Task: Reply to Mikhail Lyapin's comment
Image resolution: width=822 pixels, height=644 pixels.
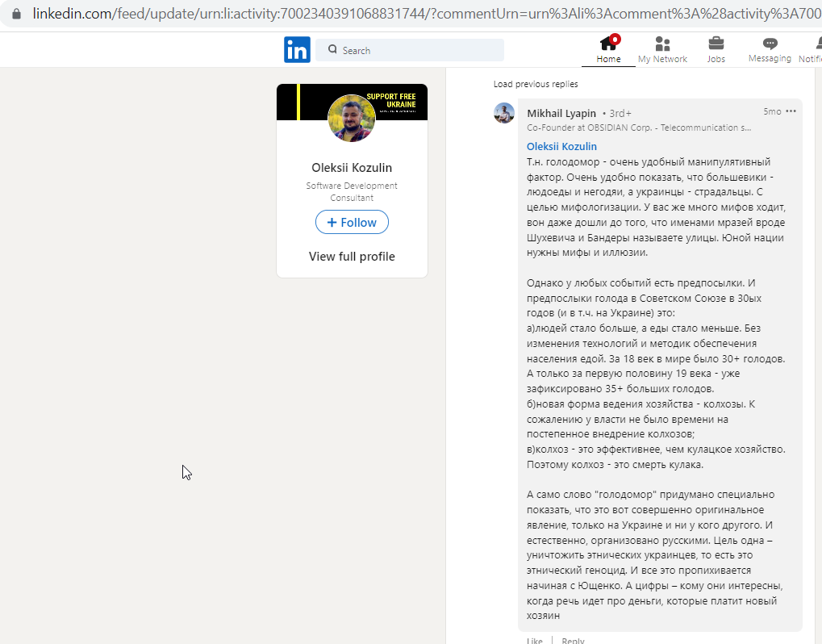Action: click(573, 640)
